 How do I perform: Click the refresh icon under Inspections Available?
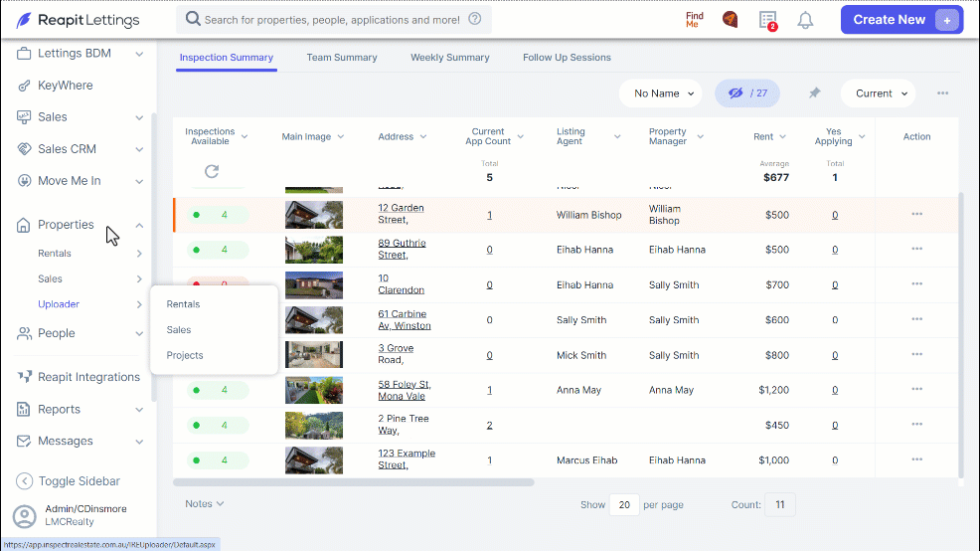click(212, 171)
